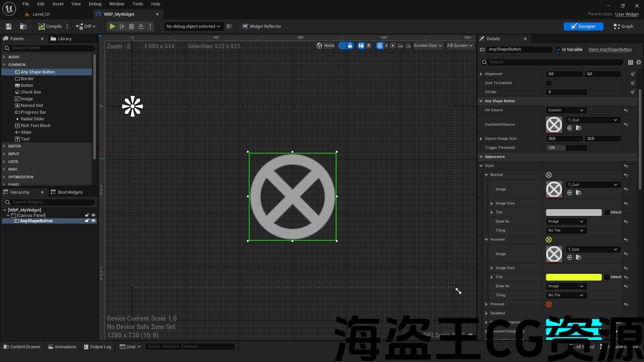Click the Details panel settings gear
The width and height of the screenshot is (644, 362).
coord(639,62)
